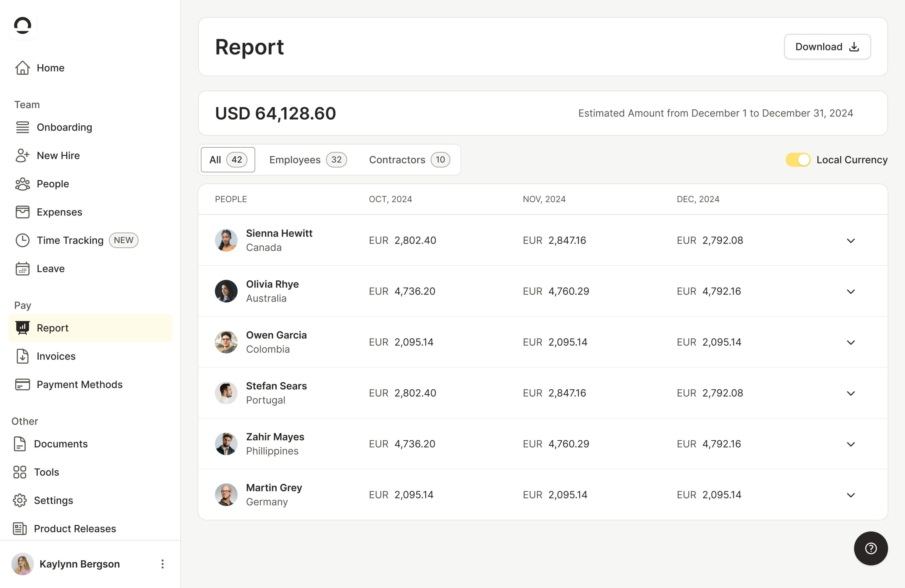905x588 pixels.
Task: Select the Invoices icon under Pay
Action: (22, 356)
